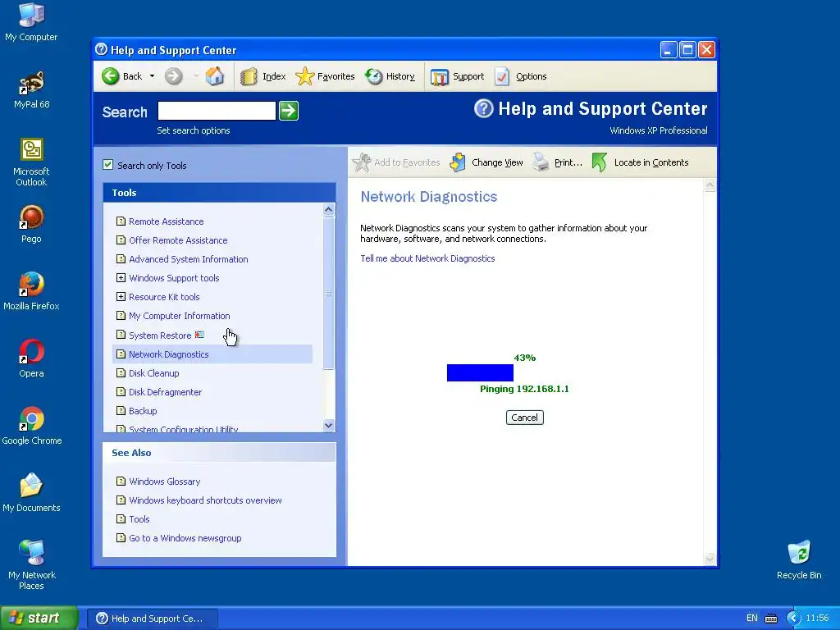Click the content pane scroll up arrow
This screenshot has height=630, width=840.
[x=710, y=185]
